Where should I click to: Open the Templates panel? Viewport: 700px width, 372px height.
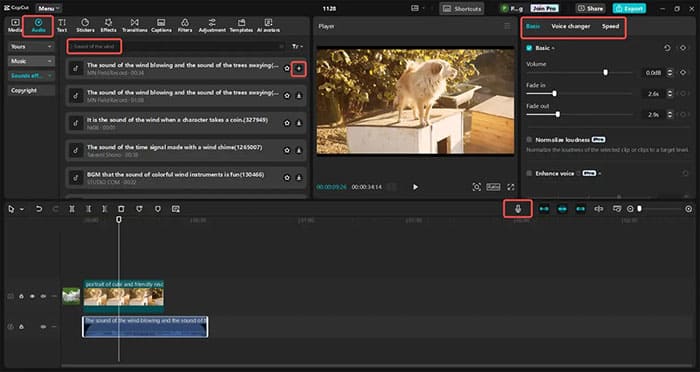[x=242, y=25]
